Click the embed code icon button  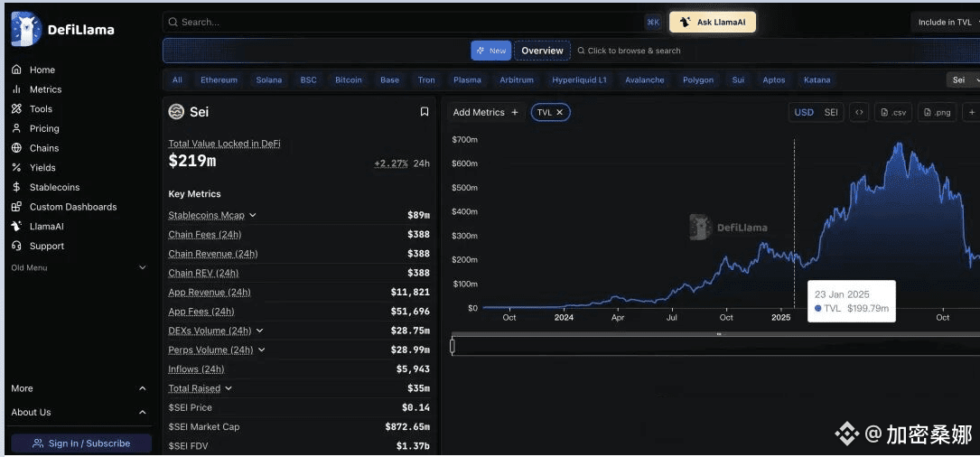coord(859,113)
